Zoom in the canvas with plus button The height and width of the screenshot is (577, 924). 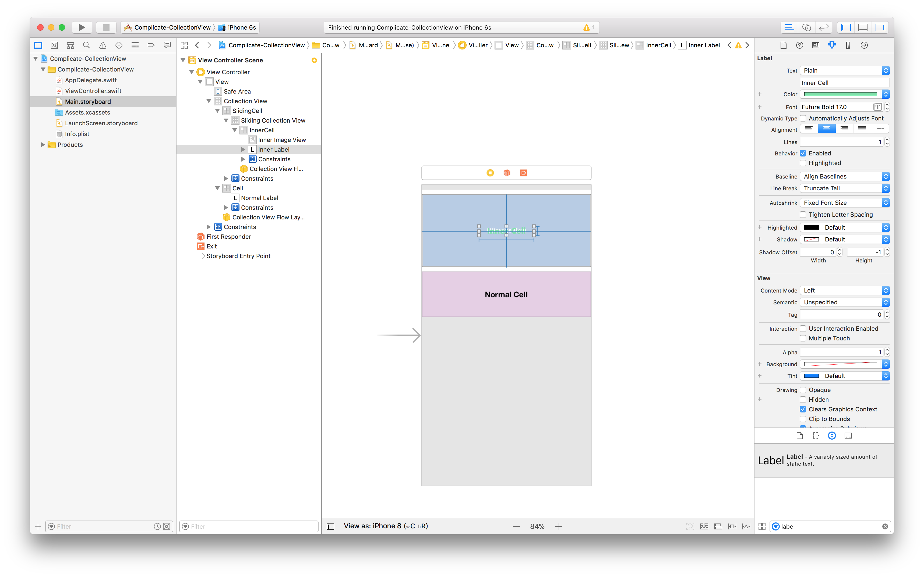559,526
